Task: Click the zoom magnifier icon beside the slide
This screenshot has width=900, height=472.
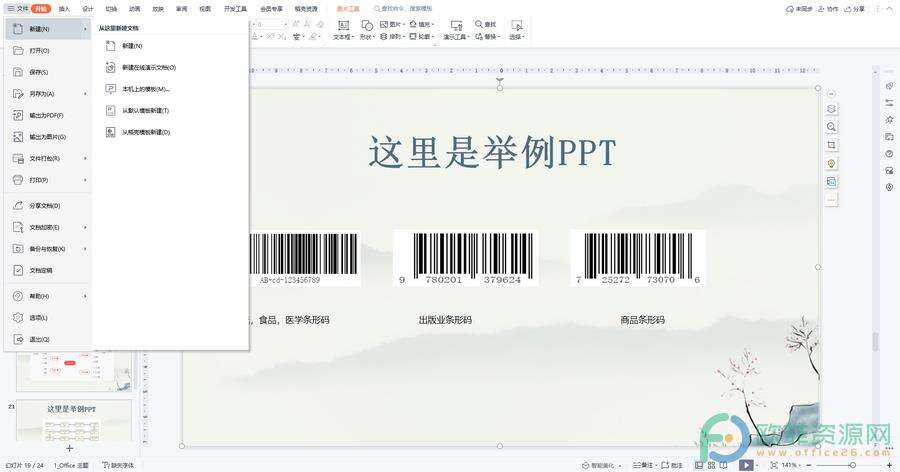Action: [x=831, y=127]
